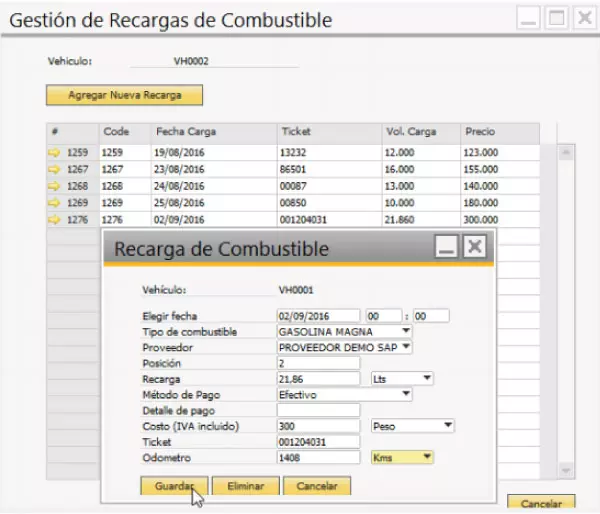
Task: Open the link arrow for row 1276
Action: [x=54, y=219]
